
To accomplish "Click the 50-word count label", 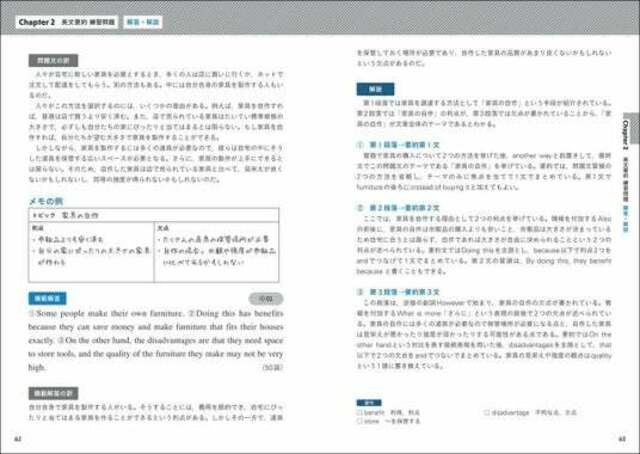I will click(x=272, y=367).
